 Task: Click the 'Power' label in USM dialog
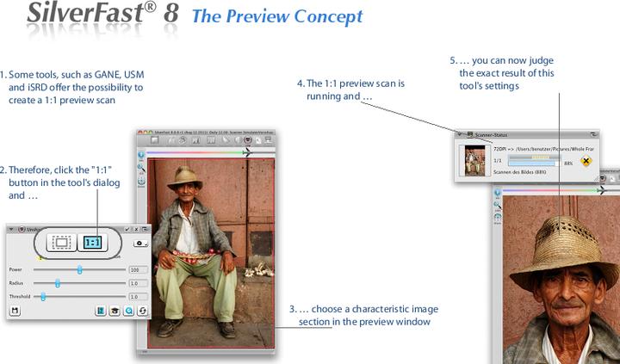coord(15,269)
